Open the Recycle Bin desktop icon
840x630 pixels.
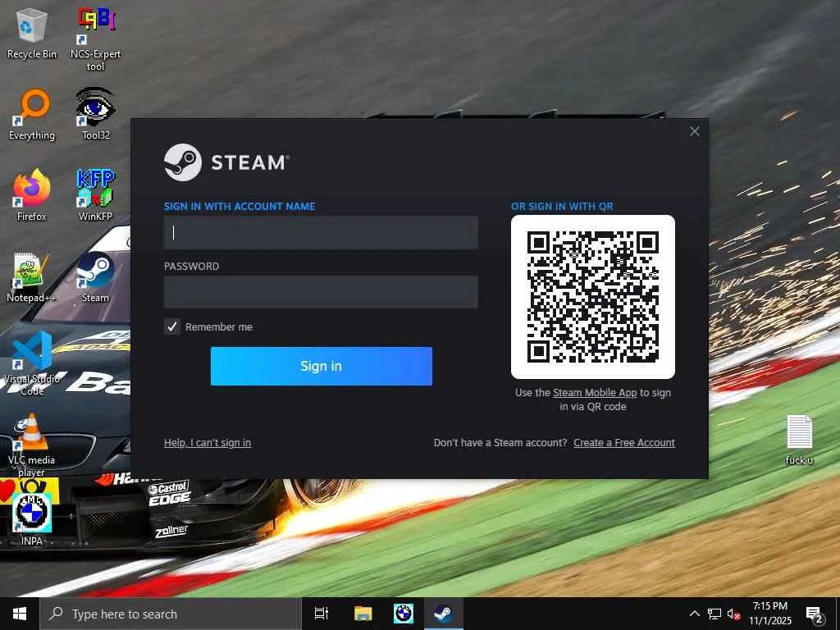point(32,34)
